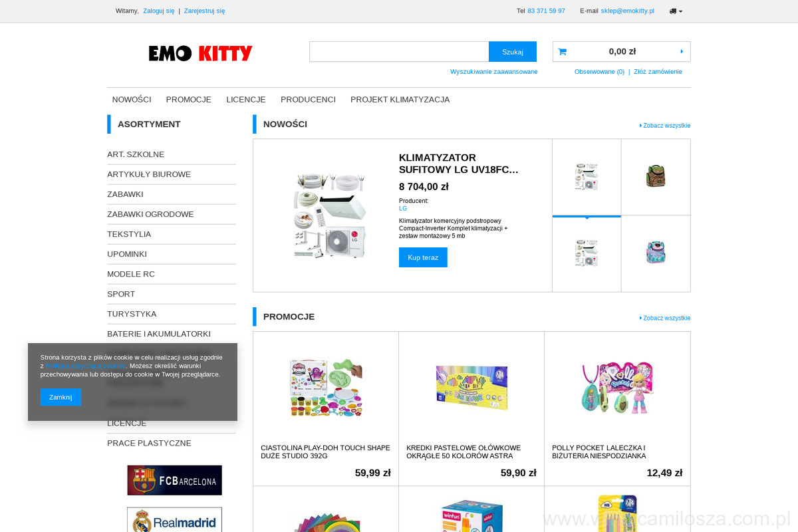Viewport: 798px width, 532px height.
Task: Click the shopping cart icon
Action: [562, 52]
